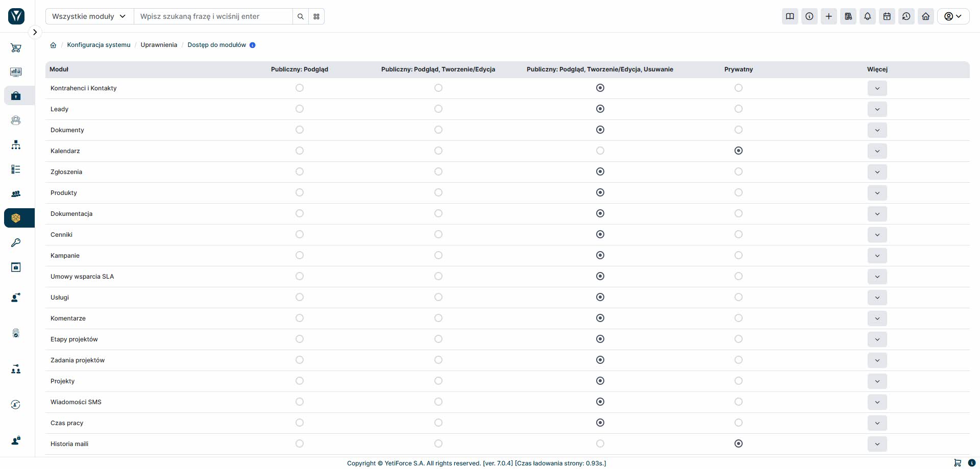Click the Czas pracy module name
The height and width of the screenshot is (469, 980).
[67, 423]
